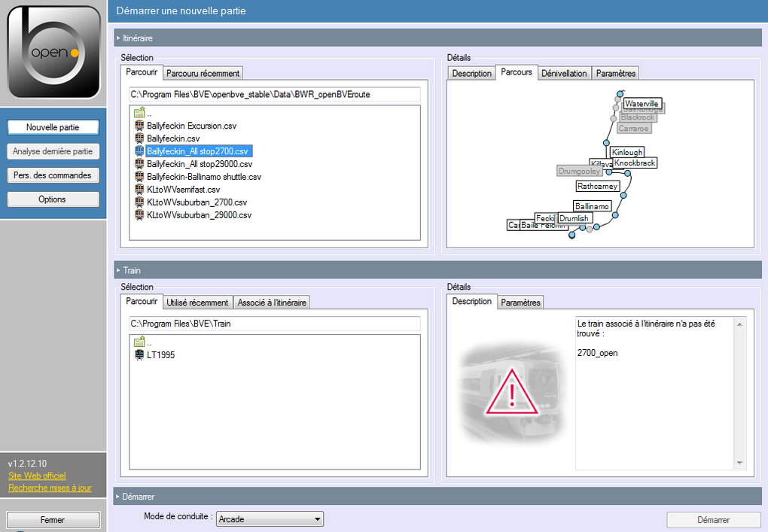The height and width of the screenshot is (532, 768).
Task: Select Ballyfeckin_All stop29000.csv route
Action: point(200,164)
